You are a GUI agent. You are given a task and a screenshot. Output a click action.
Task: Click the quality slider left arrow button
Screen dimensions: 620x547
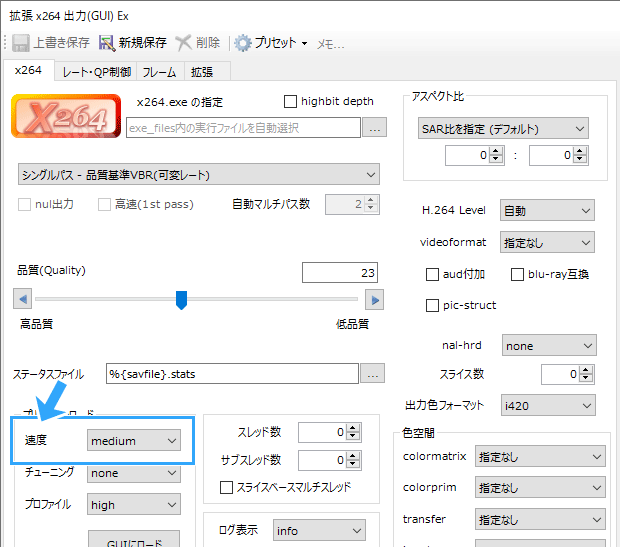pyautogui.click(x=23, y=299)
